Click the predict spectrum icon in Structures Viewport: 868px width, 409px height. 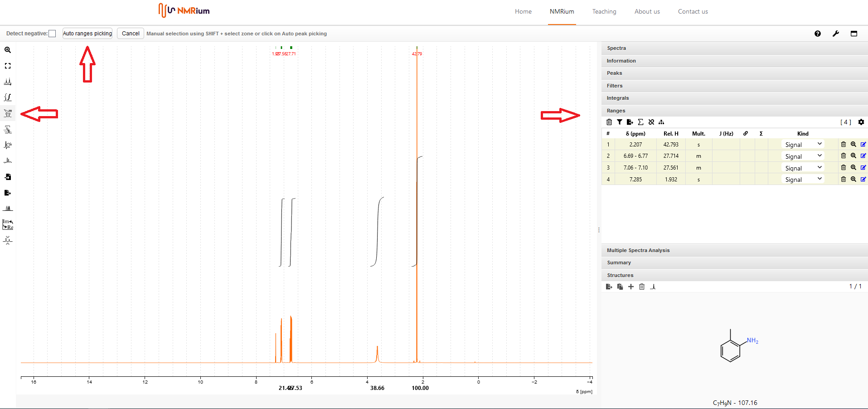pyautogui.click(x=653, y=287)
